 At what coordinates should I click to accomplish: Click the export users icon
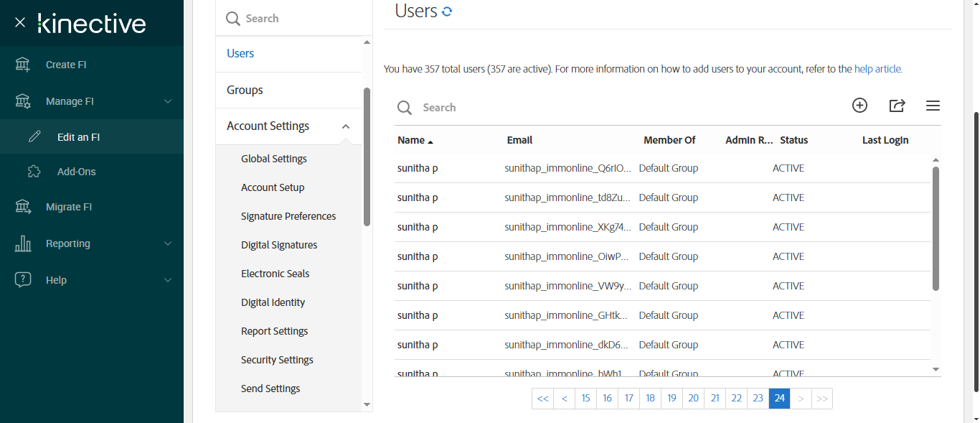897,106
